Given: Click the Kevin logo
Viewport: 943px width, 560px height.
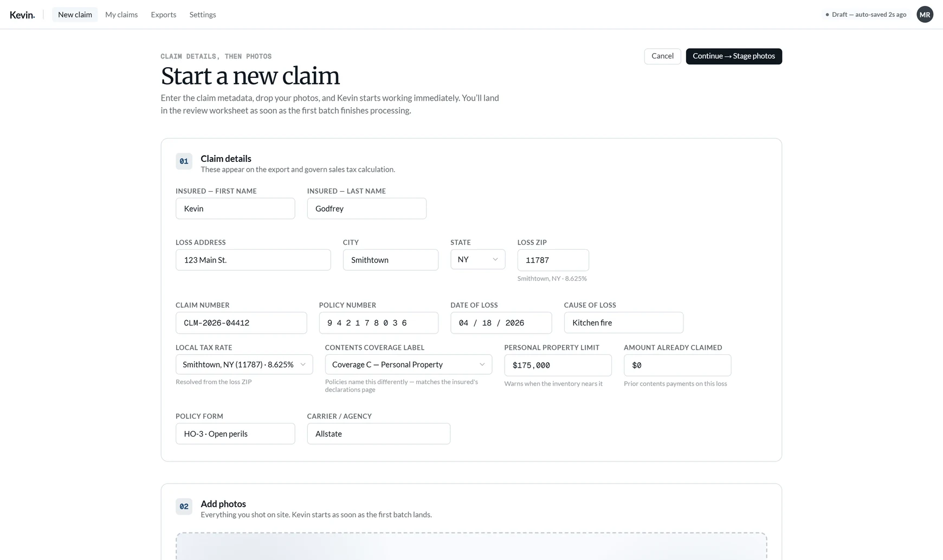Looking at the screenshot, I should [22, 15].
